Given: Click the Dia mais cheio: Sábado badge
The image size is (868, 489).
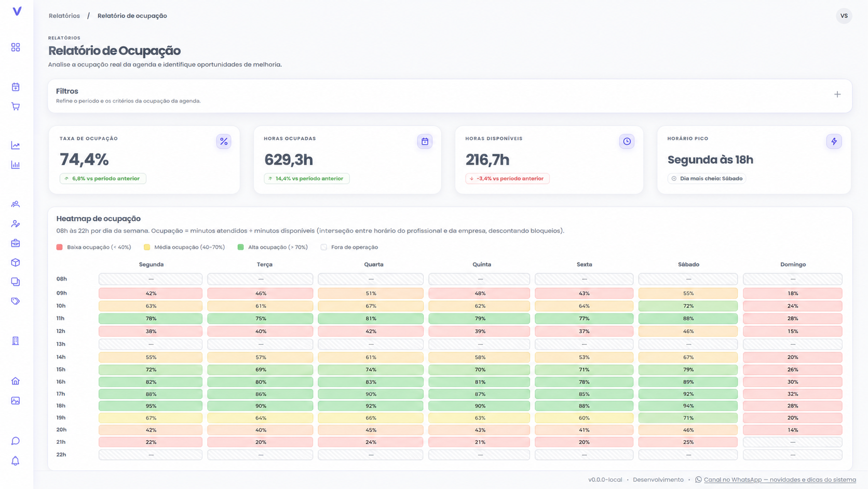Looking at the screenshot, I should pyautogui.click(x=707, y=178).
